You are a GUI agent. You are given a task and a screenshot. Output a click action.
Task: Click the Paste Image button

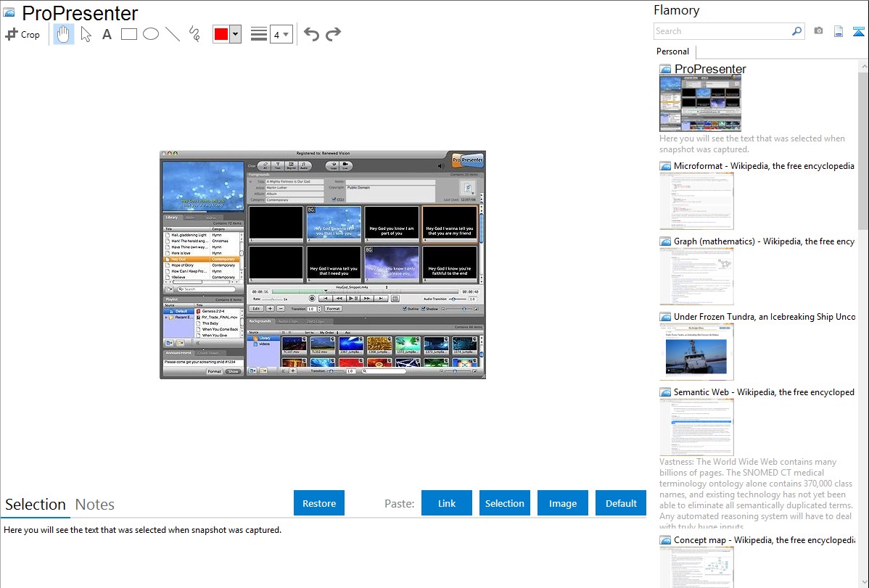click(x=562, y=502)
